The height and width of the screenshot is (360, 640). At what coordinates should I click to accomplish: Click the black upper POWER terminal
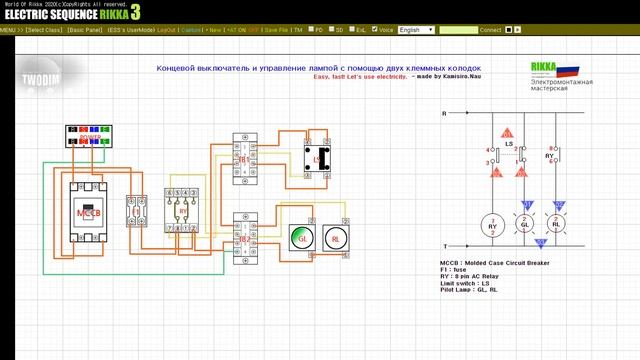[x=73, y=130]
